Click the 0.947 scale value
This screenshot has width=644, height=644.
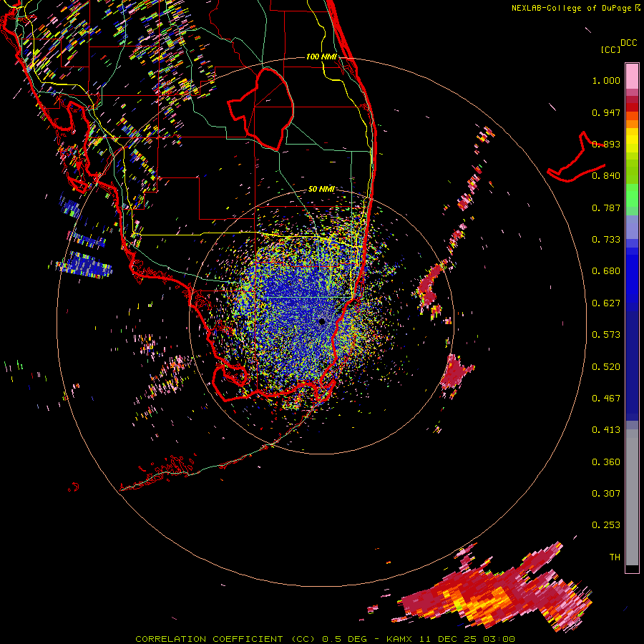click(x=606, y=112)
